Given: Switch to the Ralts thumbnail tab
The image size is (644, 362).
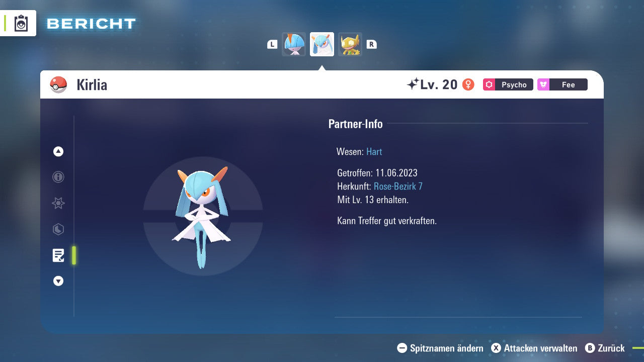Looking at the screenshot, I should (x=294, y=44).
